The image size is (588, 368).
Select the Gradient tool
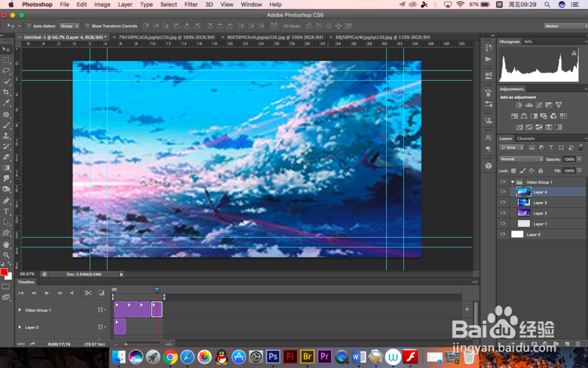[6, 168]
